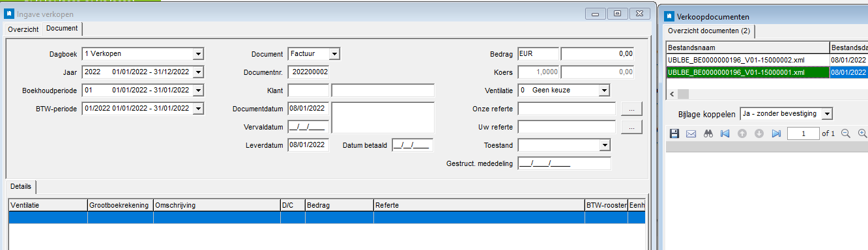
Task: Save the document with the floppy disk icon
Action: coord(674,133)
